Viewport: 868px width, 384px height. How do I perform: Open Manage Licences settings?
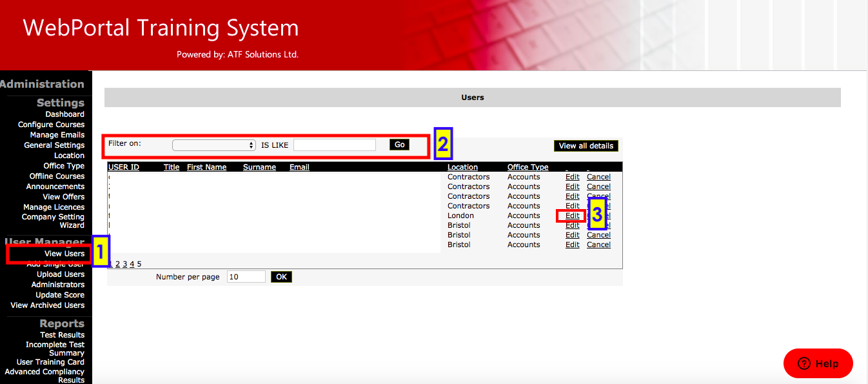(54, 207)
